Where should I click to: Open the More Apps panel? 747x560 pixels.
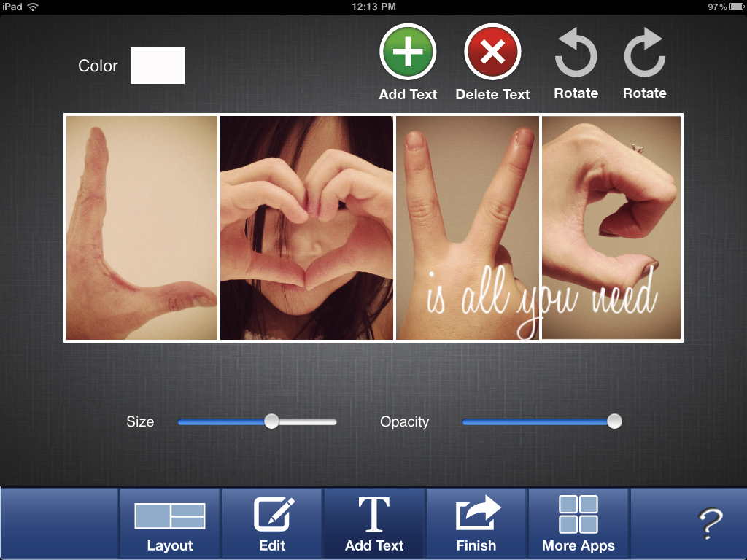tap(578, 523)
